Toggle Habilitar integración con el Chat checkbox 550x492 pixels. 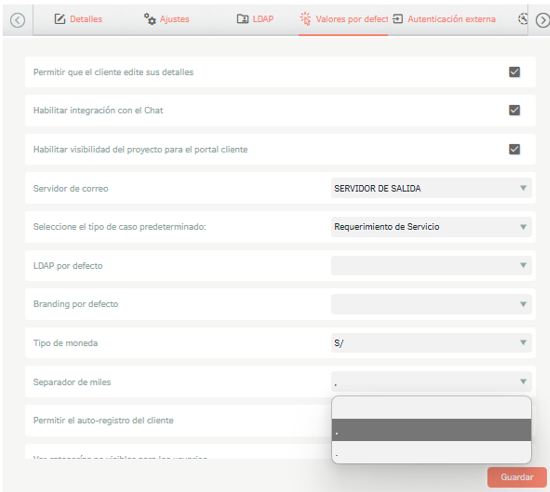pos(514,110)
